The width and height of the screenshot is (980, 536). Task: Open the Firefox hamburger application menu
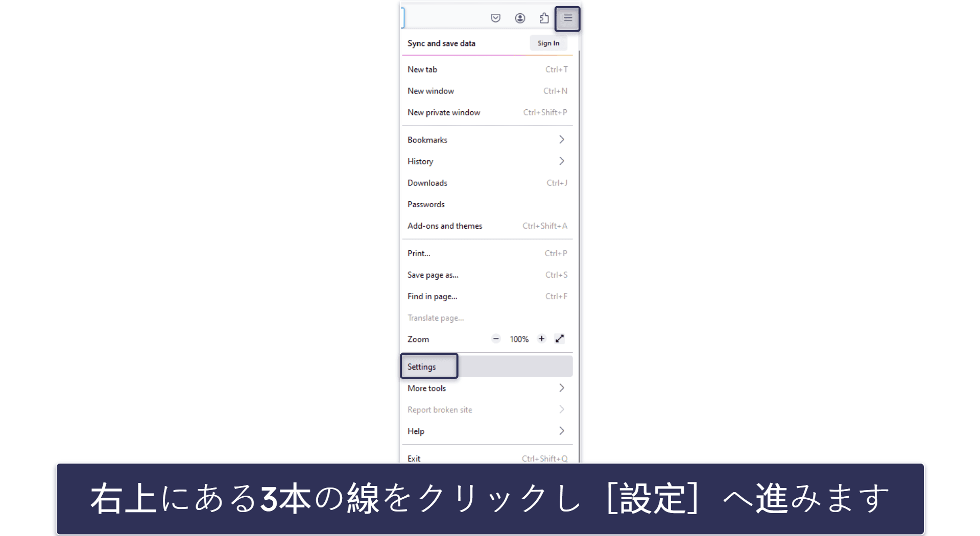pyautogui.click(x=567, y=18)
